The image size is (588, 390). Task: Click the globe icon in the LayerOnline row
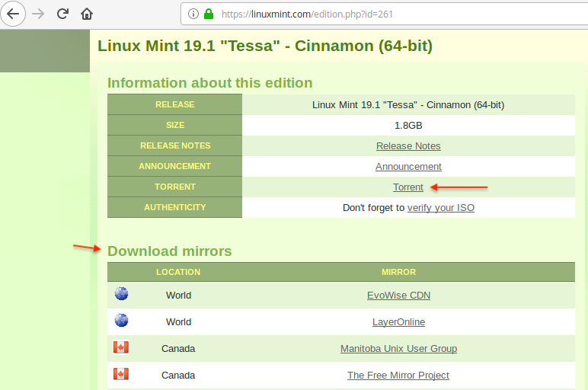pyautogui.click(x=122, y=320)
